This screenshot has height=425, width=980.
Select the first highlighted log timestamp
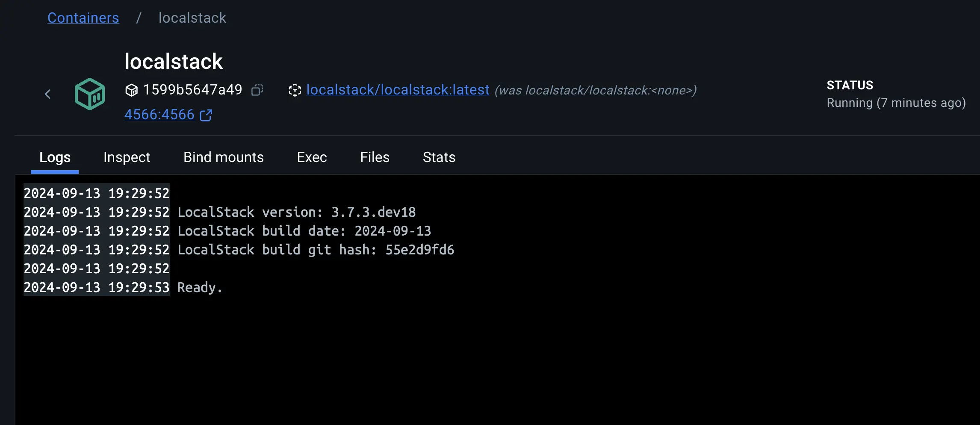click(96, 193)
